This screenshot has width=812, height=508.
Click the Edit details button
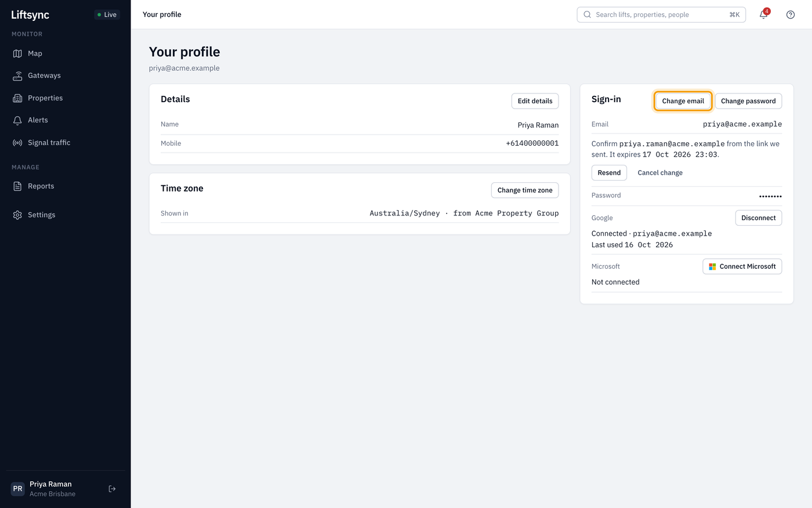[535, 101]
